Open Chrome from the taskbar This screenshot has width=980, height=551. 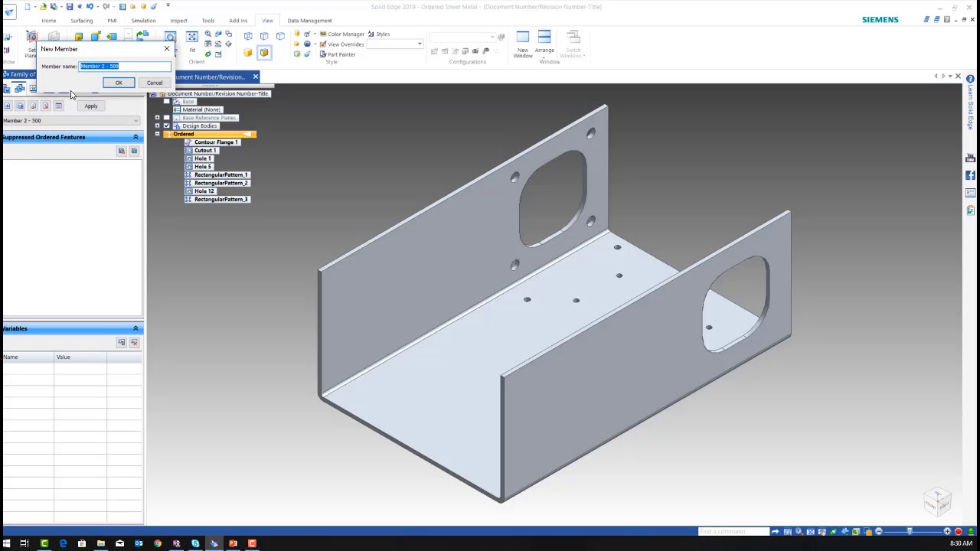pos(157,543)
